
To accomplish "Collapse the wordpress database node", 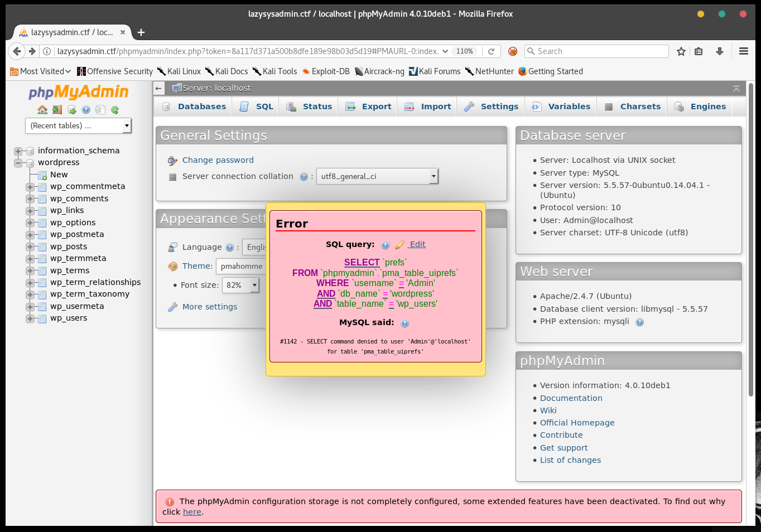I will (18, 163).
